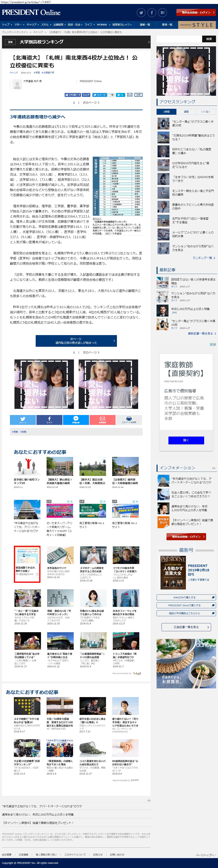The width and height of the screenshot is (218, 868).
Task: Open the PRESIDENT magazine cover image
Action: [173, 573]
